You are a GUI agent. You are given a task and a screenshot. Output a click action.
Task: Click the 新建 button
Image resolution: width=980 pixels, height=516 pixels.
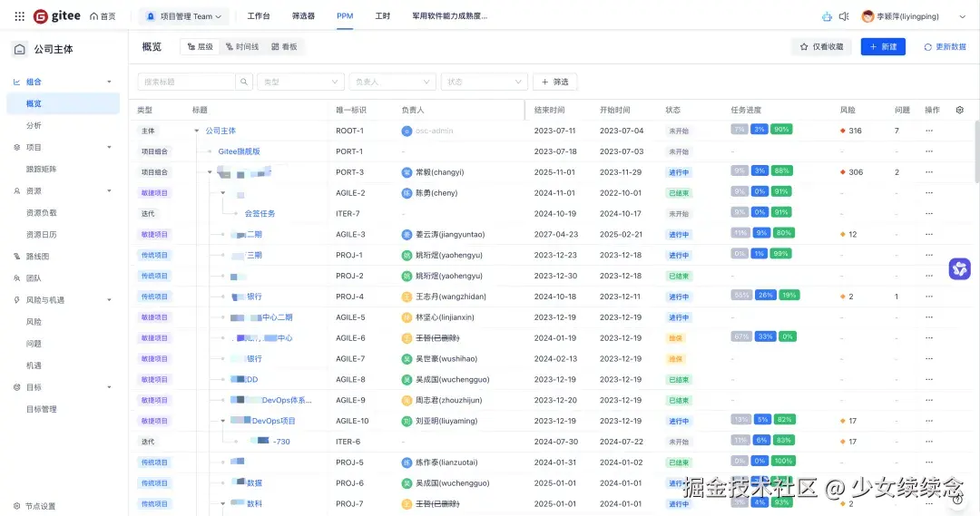(883, 47)
